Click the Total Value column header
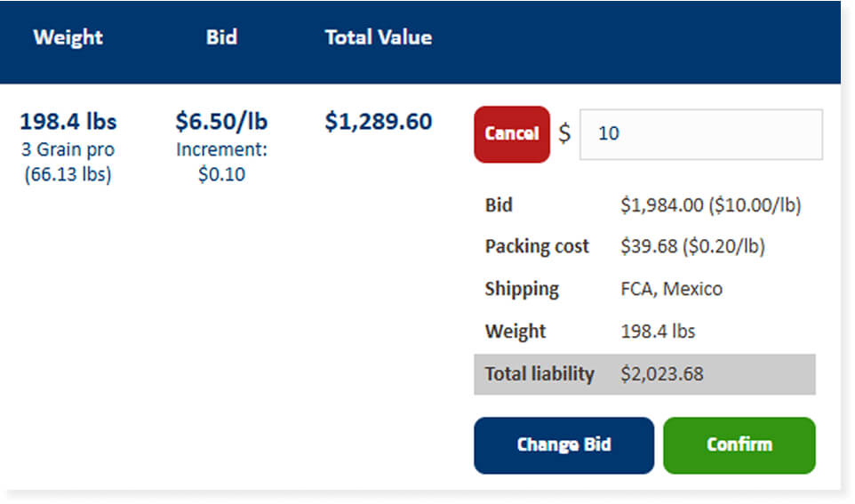Screen dimensions: 855x504 tap(378, 37)
